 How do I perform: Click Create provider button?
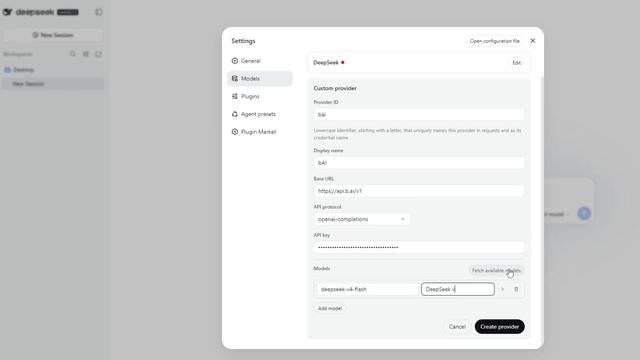500,327
